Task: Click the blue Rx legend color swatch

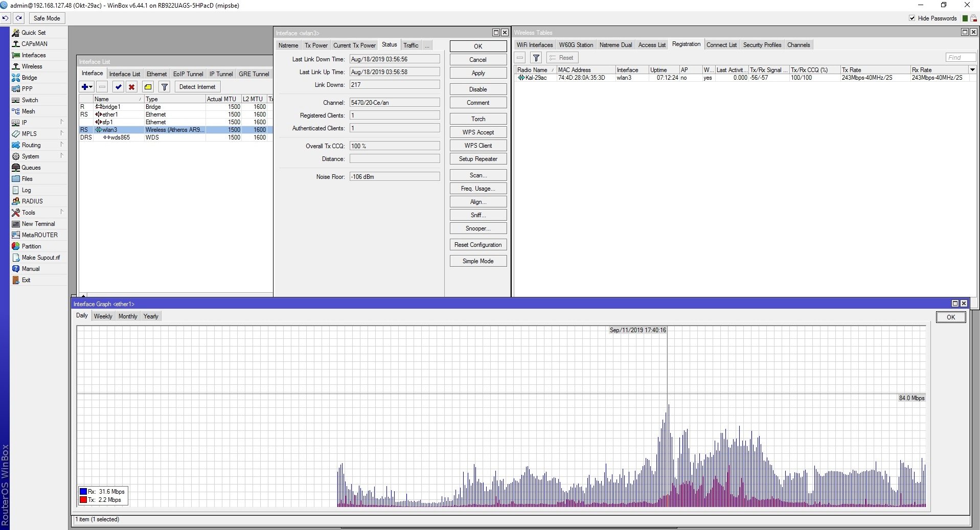Action: tap(83, 492)
